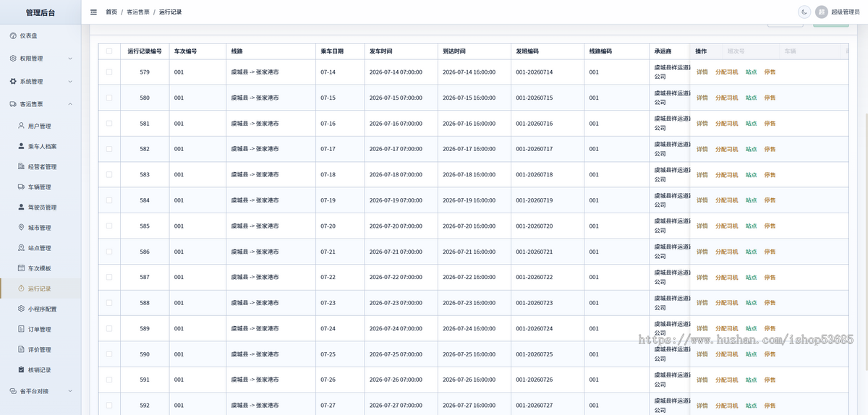Image resolution: width=868 pixels, height=415 pixels.
Task: Select the checkbox of record 584
Action: coord(109,200)
